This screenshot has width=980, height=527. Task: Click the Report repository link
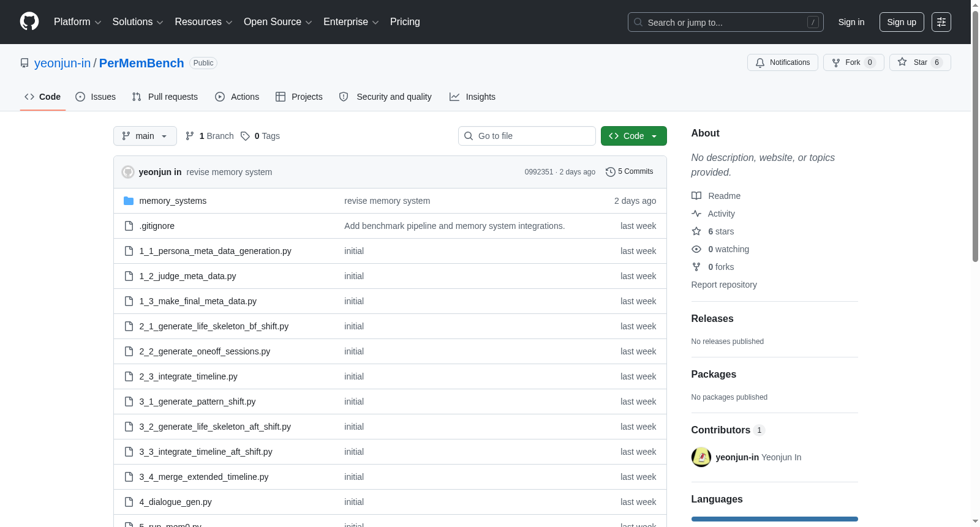click(724, 285)
